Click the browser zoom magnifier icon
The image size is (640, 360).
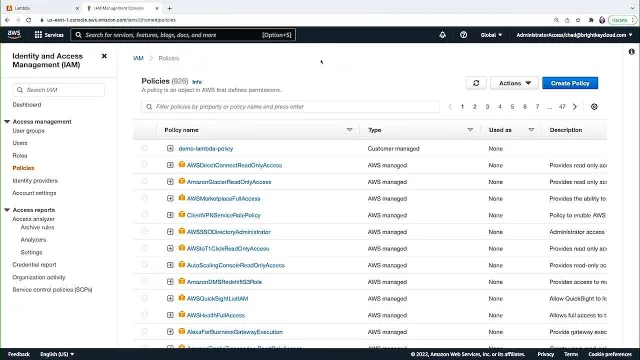coord(556,20)
